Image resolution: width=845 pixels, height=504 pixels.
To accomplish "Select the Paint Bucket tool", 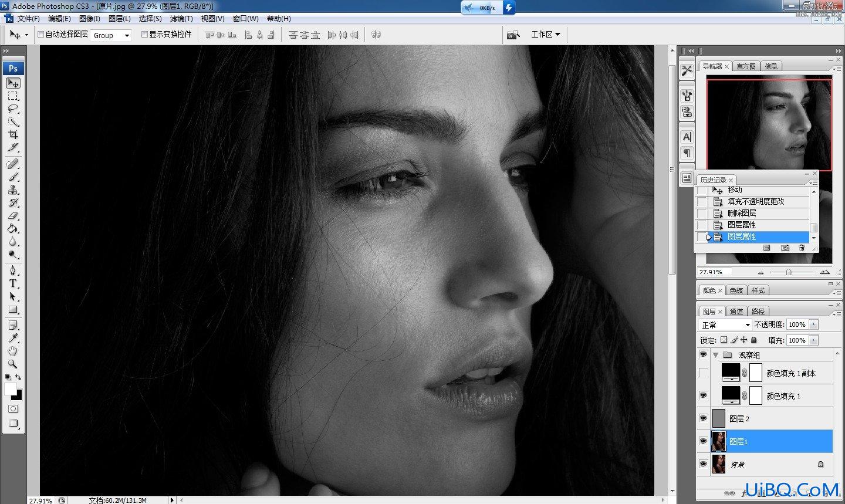I will coord(13,228).
